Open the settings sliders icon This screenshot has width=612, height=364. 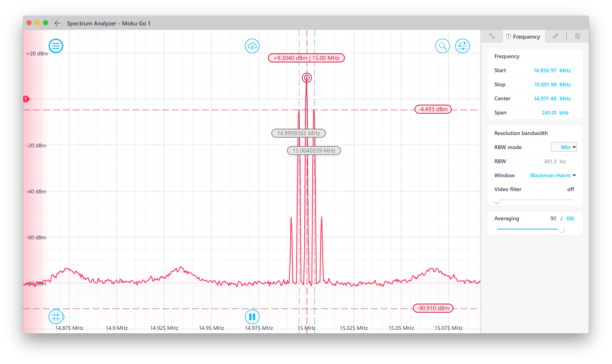462,46
